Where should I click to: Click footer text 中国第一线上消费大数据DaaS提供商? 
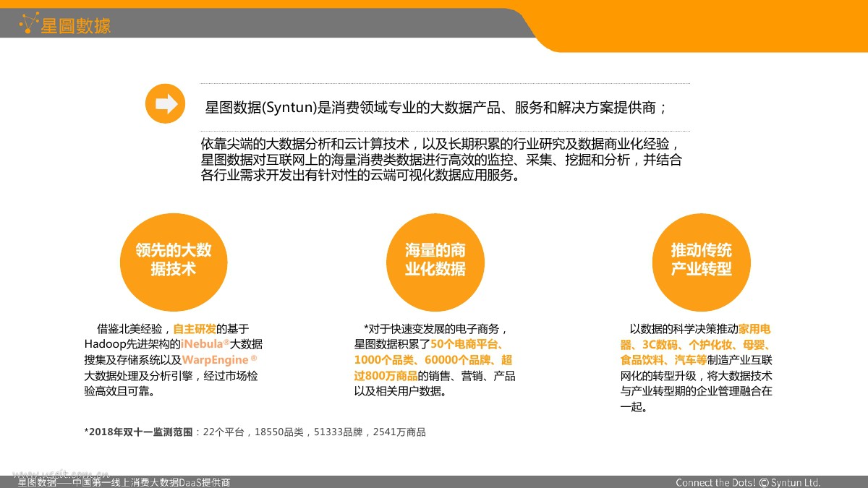point(151,482)
